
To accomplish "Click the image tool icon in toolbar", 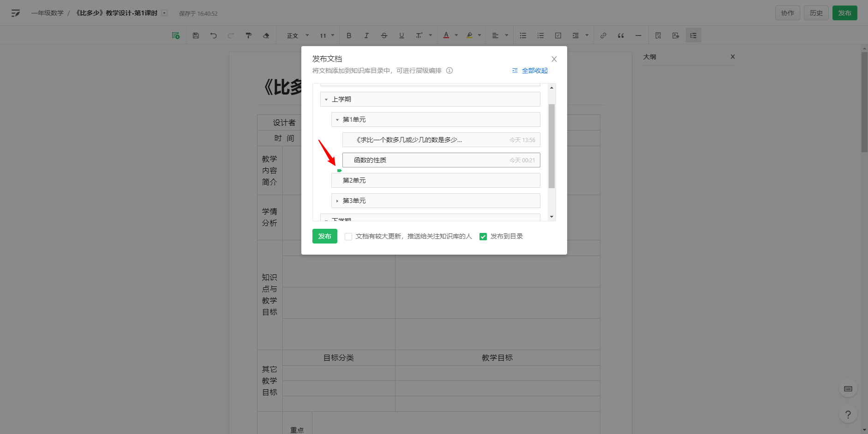I will (676, 36).
